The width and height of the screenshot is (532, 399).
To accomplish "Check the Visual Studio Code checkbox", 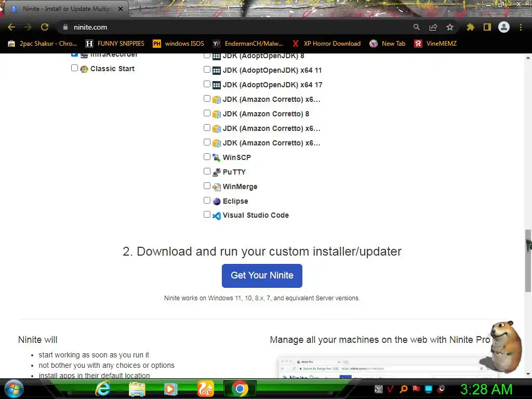I will pyautogui.click(x=207, y=215).
